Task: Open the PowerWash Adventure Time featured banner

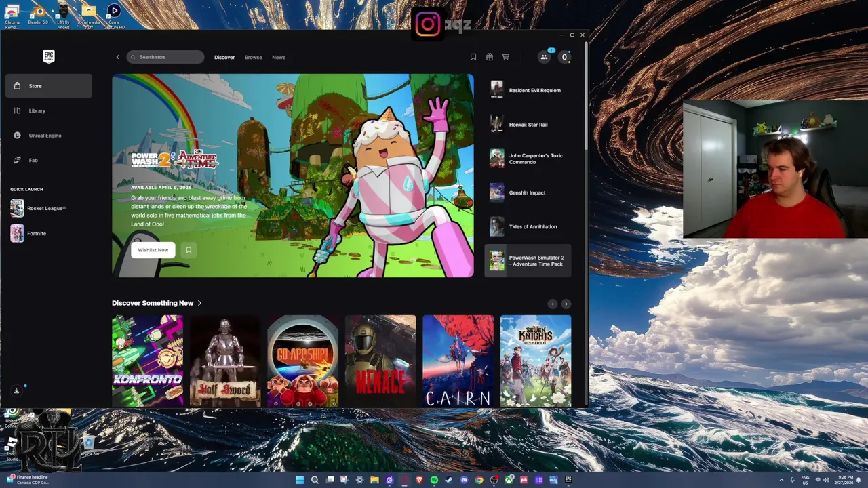Action: click(x=293, y=176)
